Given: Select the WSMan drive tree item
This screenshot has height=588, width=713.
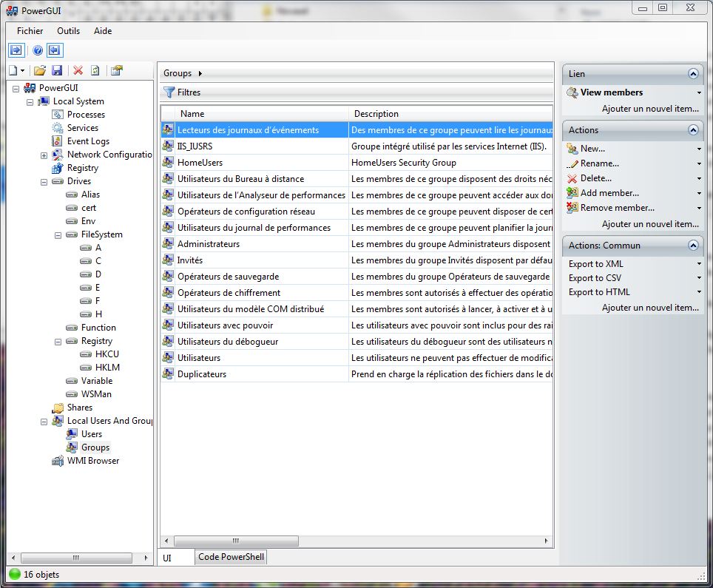Looking at the screenshot, I should [x=96, y=394].
